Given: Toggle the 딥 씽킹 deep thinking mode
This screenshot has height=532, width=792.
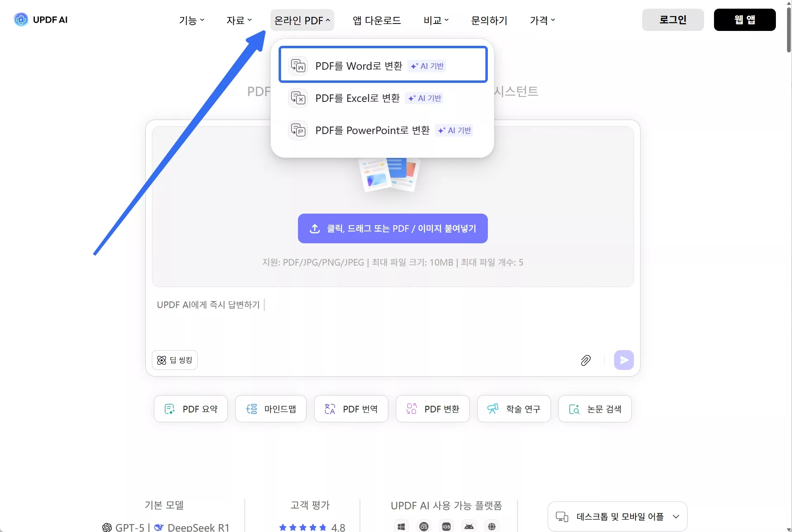Looking at the screenshot, I should click(x=175, y=360).
